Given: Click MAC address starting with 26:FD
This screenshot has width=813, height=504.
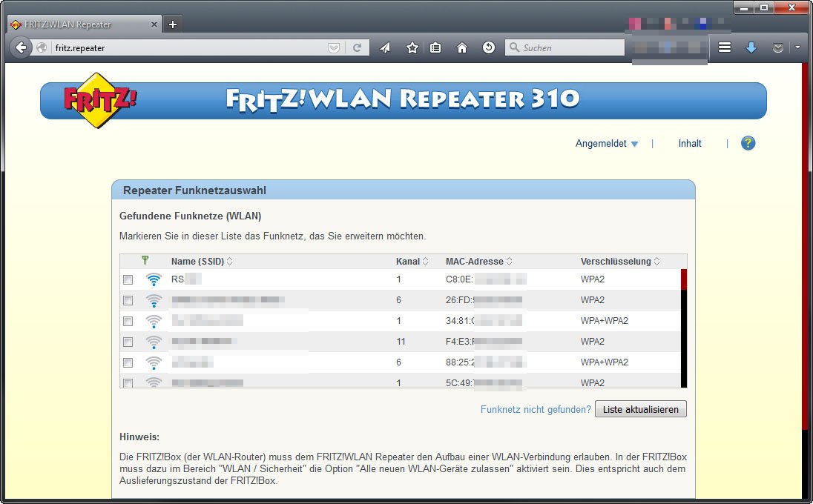Looking at the screenshot, I should [x=484, y=300].
